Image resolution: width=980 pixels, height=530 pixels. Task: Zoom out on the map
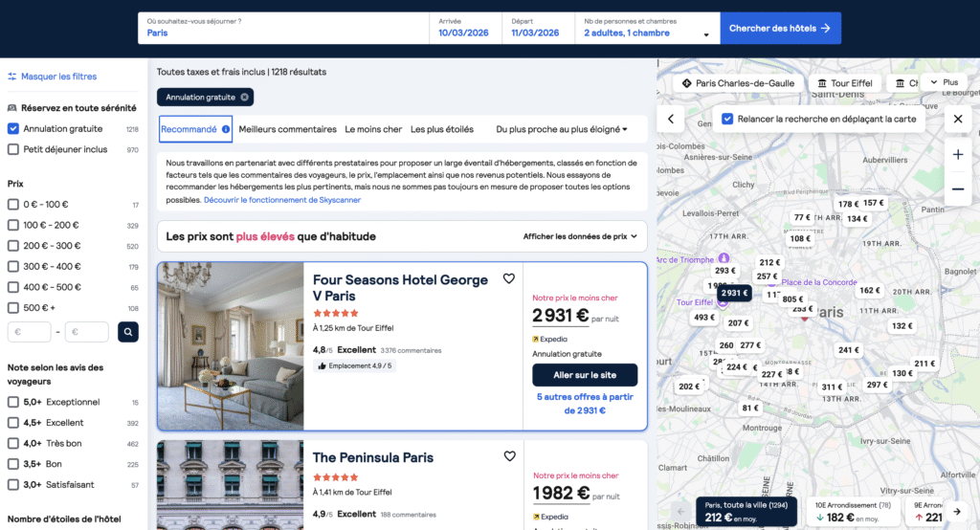tap(957, 188)
